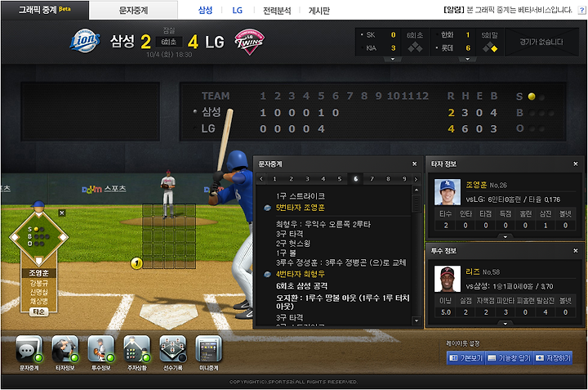Image resolution: width=588 pixels, height=390 pixels.
Task: Toggle the 타자정보 batter icon
Action: point(65,349)
